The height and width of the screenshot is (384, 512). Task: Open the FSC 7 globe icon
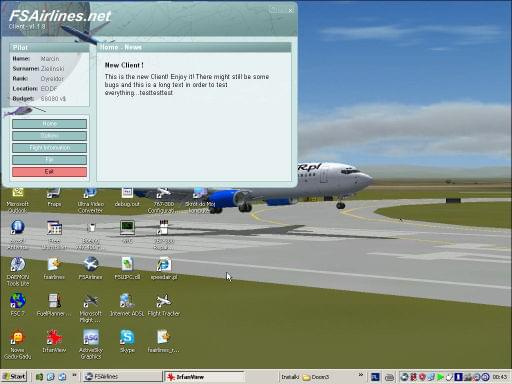17,305
